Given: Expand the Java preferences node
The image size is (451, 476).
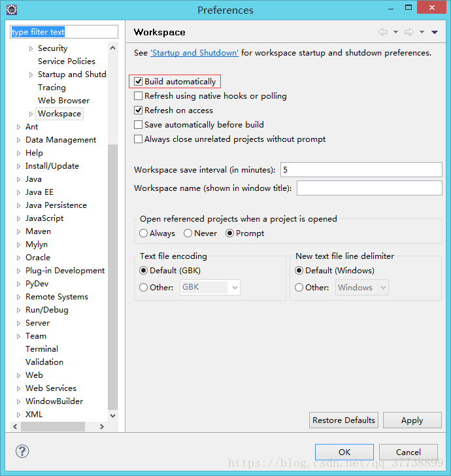Looking at the screenshot, I should click(18, 179).
